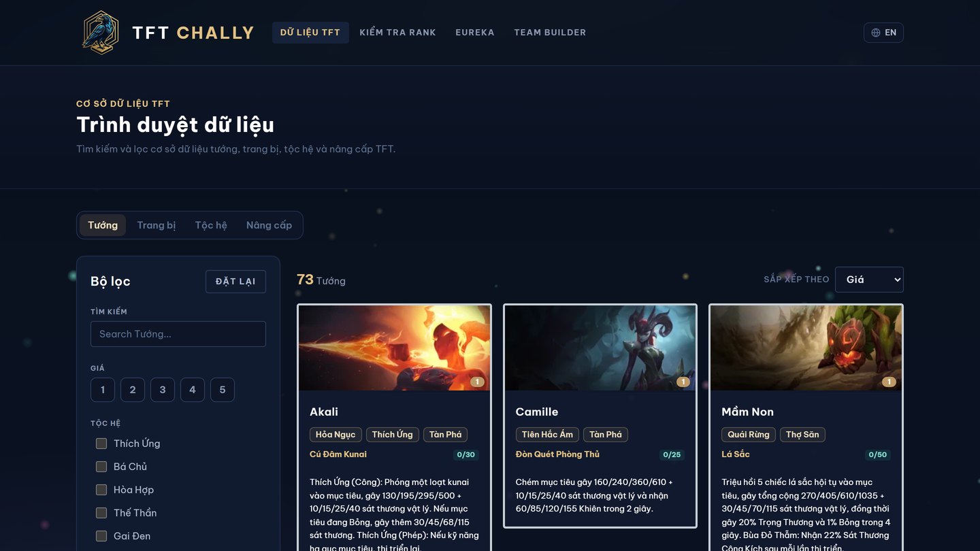Image resolution: width=980 pixels, height=551 pixels.
Task: Click Mầm Non's 0/50 mana badge
Action: point(878,455)
